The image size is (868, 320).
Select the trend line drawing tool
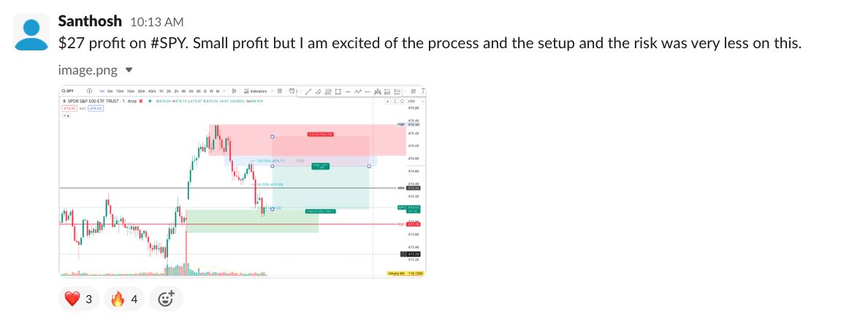(x=308, y=91)
